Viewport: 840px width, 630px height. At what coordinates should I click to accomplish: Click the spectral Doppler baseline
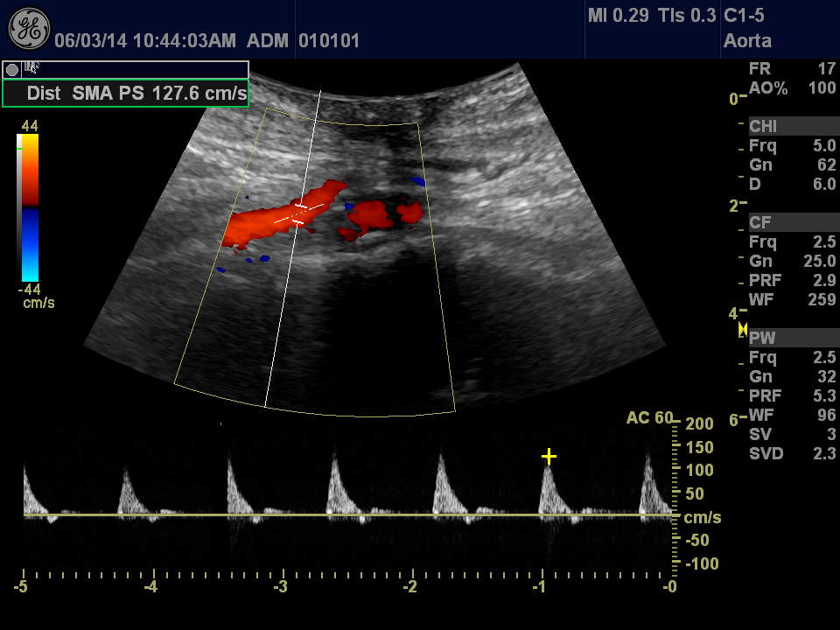point(350,514)
